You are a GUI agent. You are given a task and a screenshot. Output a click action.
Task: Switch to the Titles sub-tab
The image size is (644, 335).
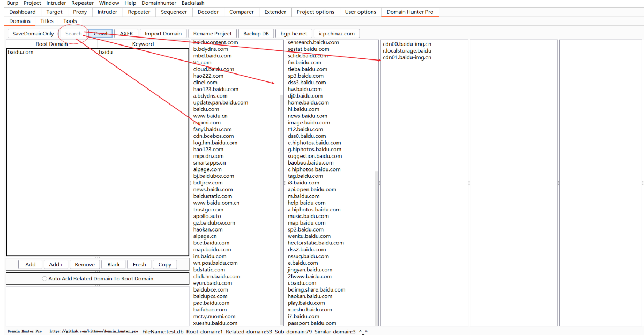[47, 21]
